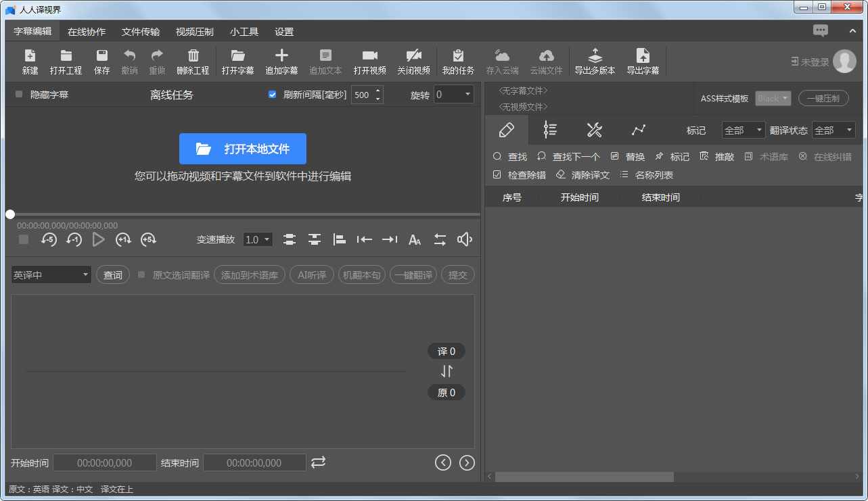This screenshot has height=501, width=868.
Task: Rewind 5 seconds in player
Action: click(x=49, y=239)
